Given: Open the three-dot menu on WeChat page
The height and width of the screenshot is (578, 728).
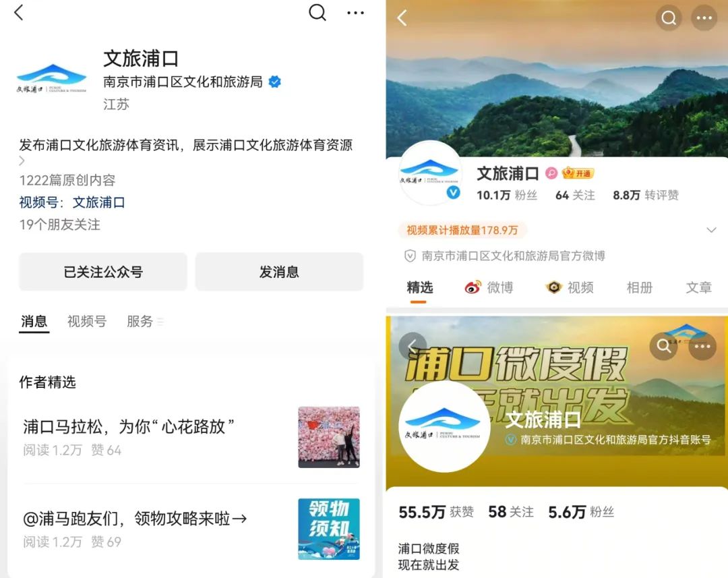Looking at the screenshot, I should pyautogui.click(x=355, y=12).
